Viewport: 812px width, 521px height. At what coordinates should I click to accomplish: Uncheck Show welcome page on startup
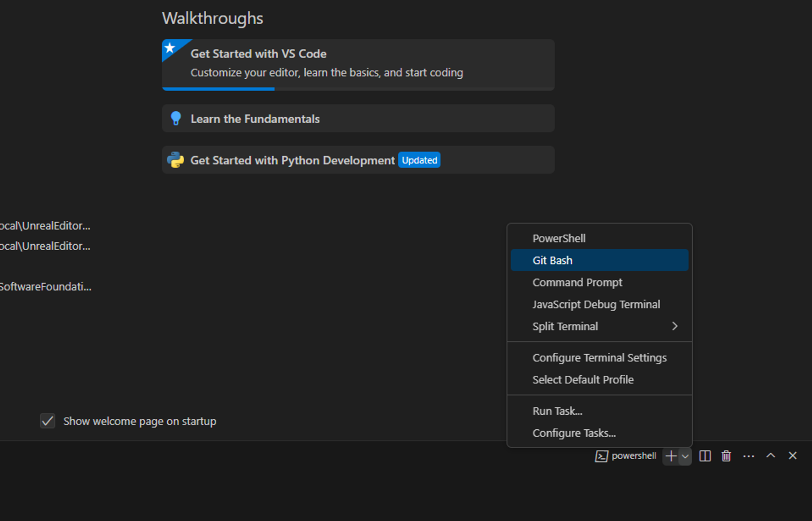coord(48,421)
